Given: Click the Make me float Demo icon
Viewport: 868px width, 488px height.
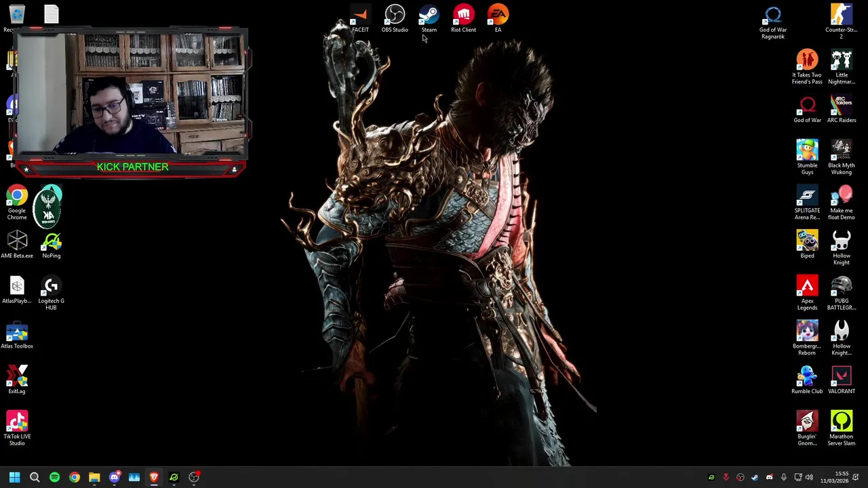Looking at the screenshot, I should 841,203.
